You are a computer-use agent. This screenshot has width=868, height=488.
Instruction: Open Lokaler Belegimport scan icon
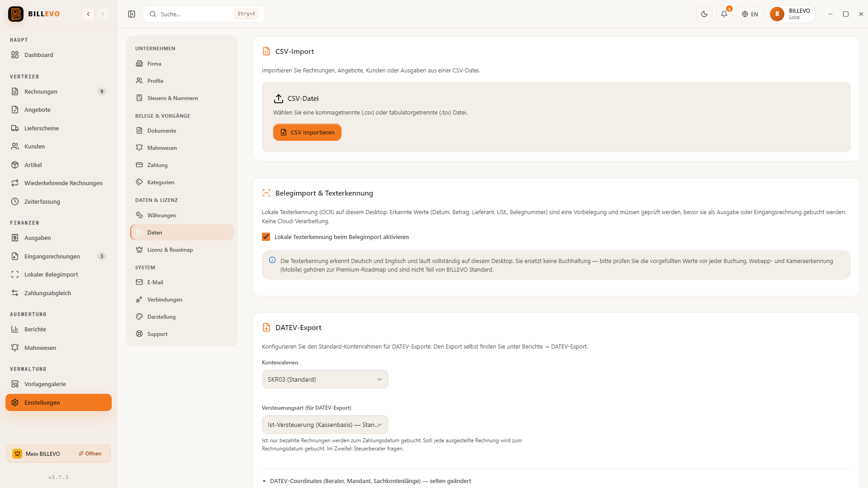pyautogui.click(x=58, y=274)
